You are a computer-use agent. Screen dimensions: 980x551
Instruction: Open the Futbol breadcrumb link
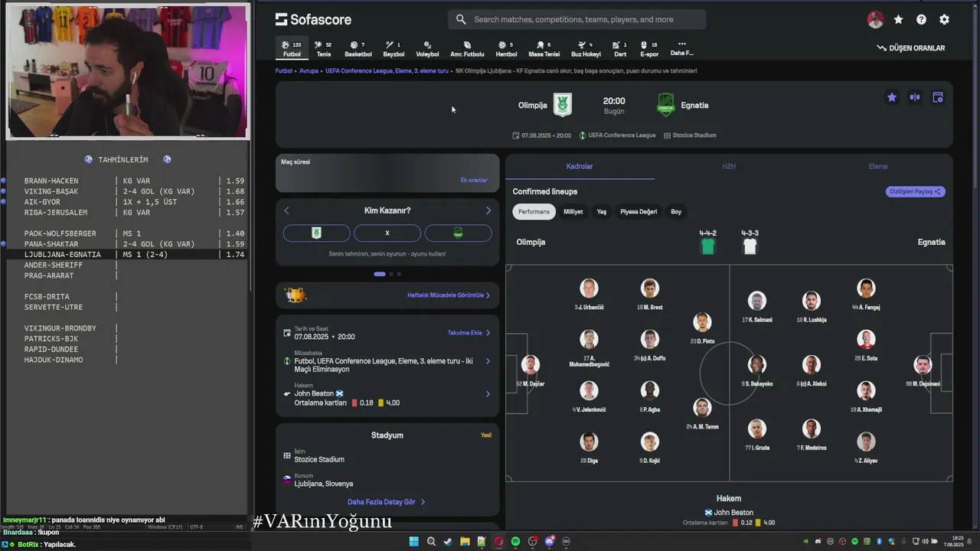(284, 70)
